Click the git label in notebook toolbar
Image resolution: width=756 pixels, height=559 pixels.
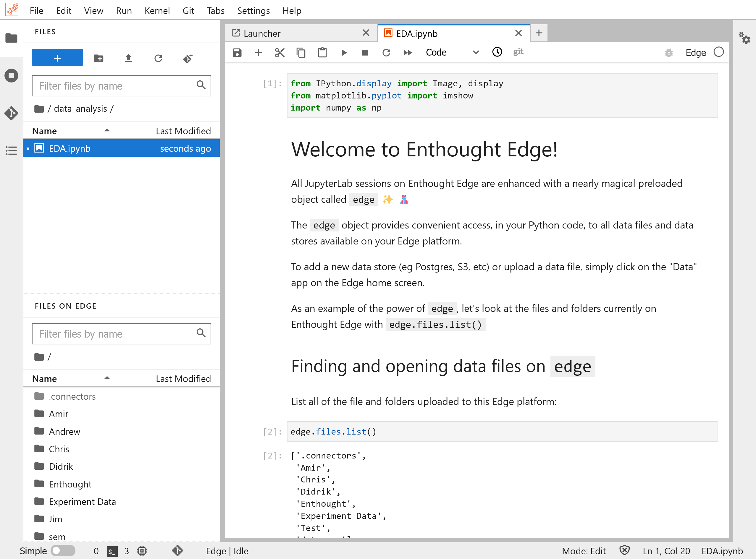tap(518, 52)
